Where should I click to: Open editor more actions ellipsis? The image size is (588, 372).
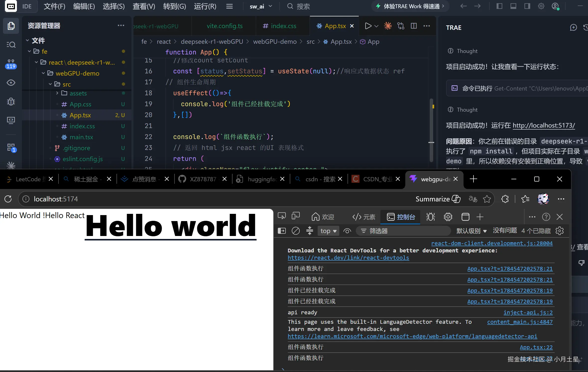(427, 26)
